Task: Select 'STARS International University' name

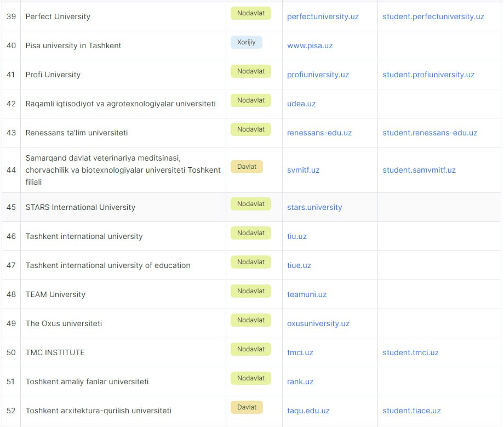Action: point(81,207)
